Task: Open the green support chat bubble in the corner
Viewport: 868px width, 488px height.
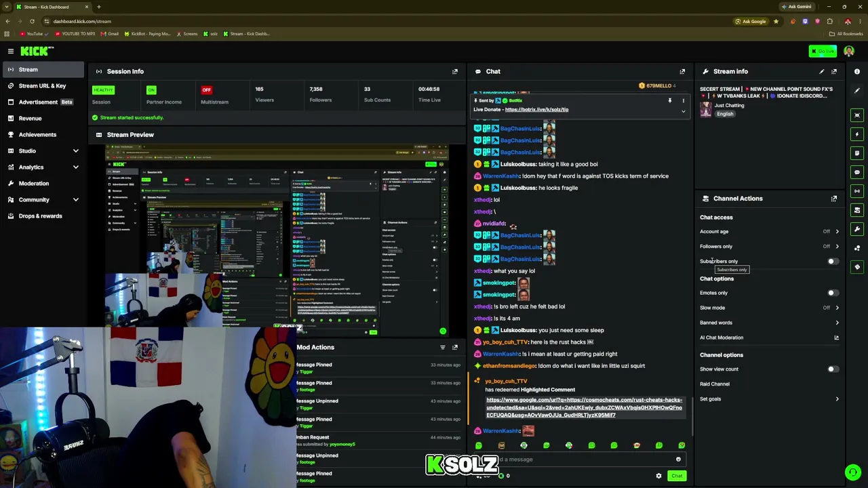Action: [x=853, y=472]
